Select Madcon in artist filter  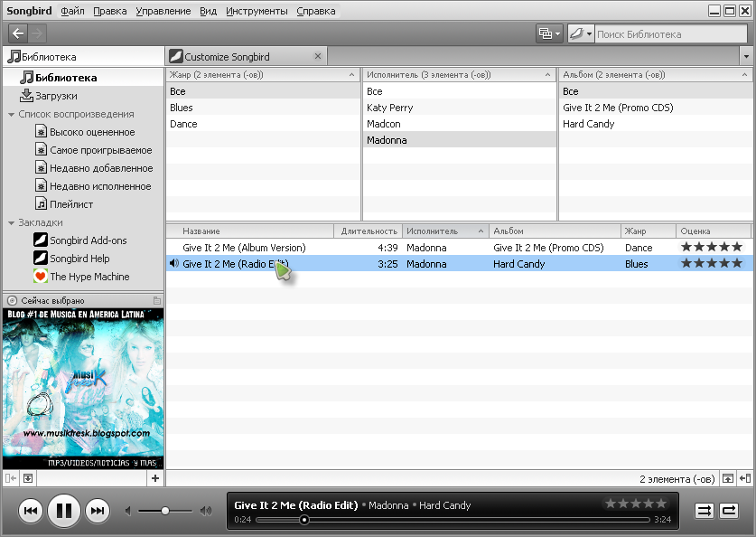(460, 124)
